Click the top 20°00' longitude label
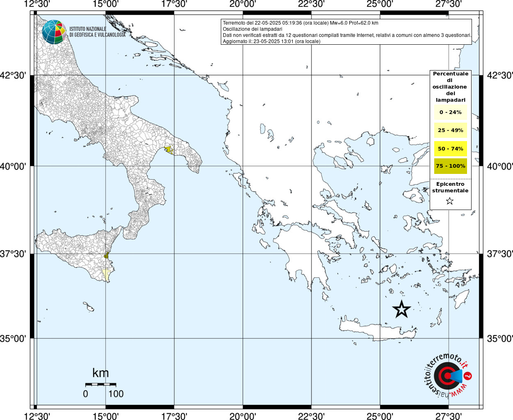The width and height of the screenshot is (513, 420). pyautogui.click(x=243, y=4)
